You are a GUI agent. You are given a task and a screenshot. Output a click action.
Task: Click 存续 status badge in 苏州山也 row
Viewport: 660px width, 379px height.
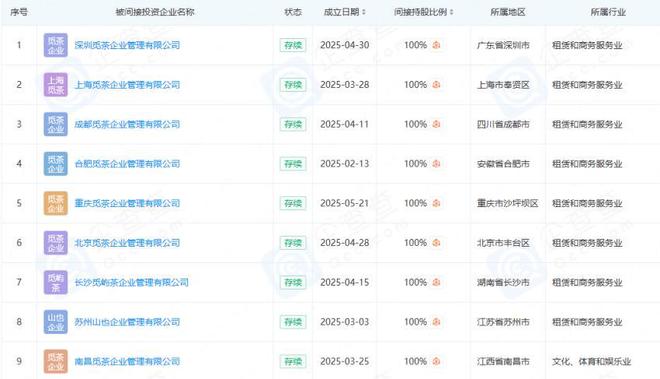point(293,322)
